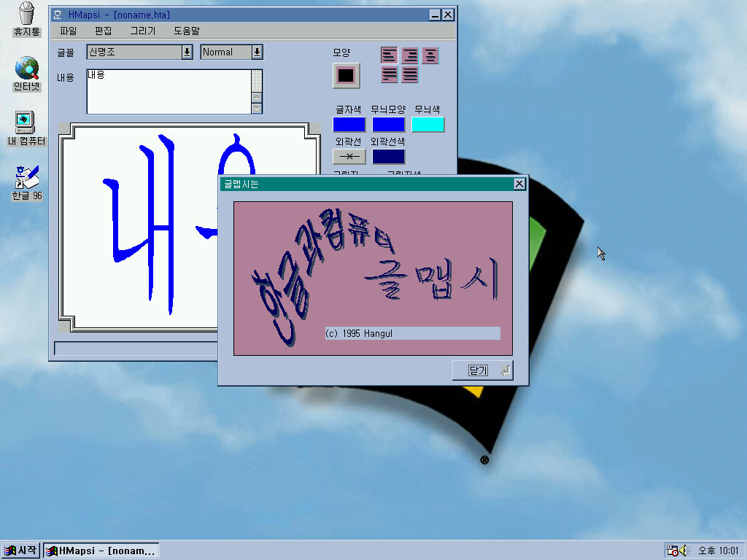Open the 편집 menu
Screen dimensions: 747x560
103,31
